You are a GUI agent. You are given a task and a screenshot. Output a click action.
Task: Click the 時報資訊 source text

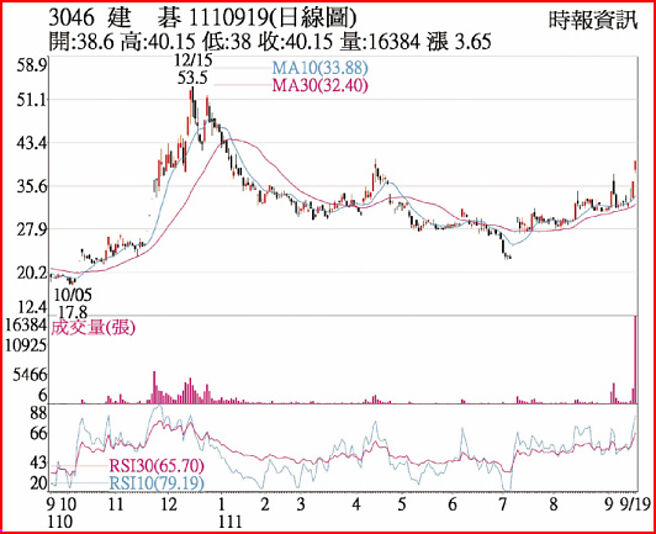click(591, 20)
